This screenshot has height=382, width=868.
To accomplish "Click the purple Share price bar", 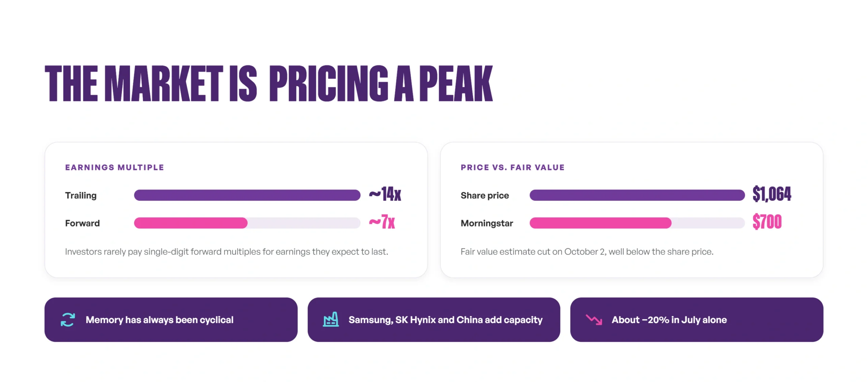I will pyautogui.click(x=637, y=195).
